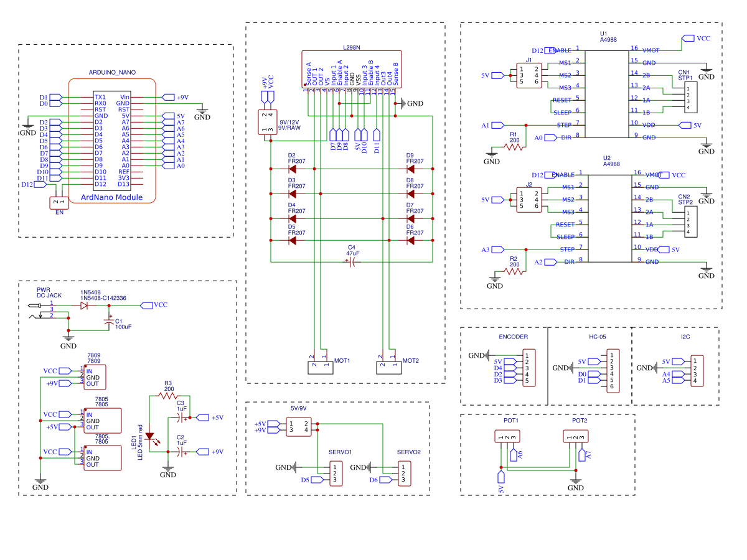Click capacitor C4 47uF
The width and height of the screenshot is (747, 560).
click(350, 262)
